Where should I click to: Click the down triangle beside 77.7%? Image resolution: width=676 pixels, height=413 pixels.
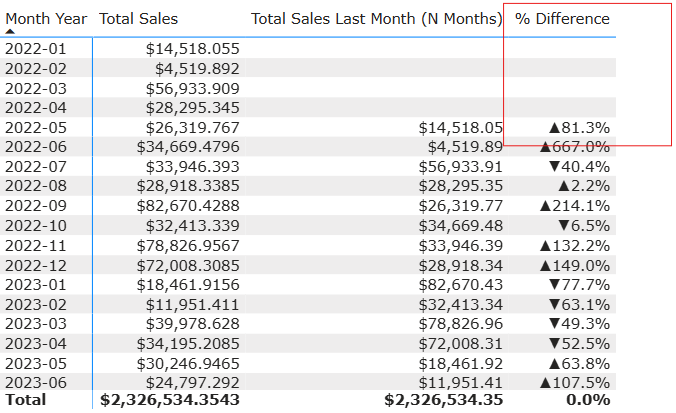point(556,283)
